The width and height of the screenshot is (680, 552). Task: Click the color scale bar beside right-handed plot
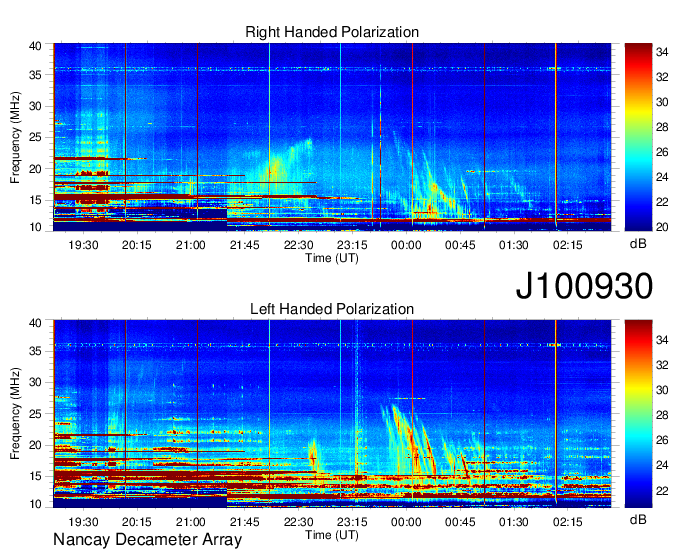pos(638,137)
